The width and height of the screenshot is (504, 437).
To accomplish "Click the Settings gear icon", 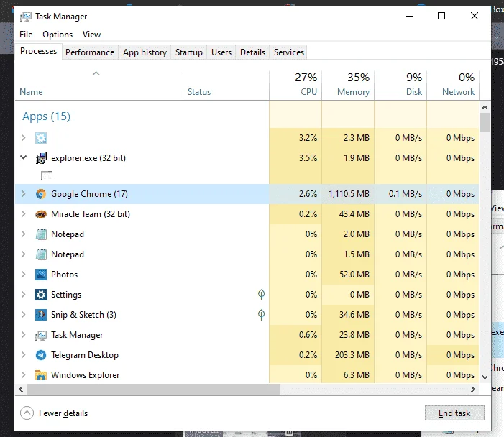I will coord(41,295).
